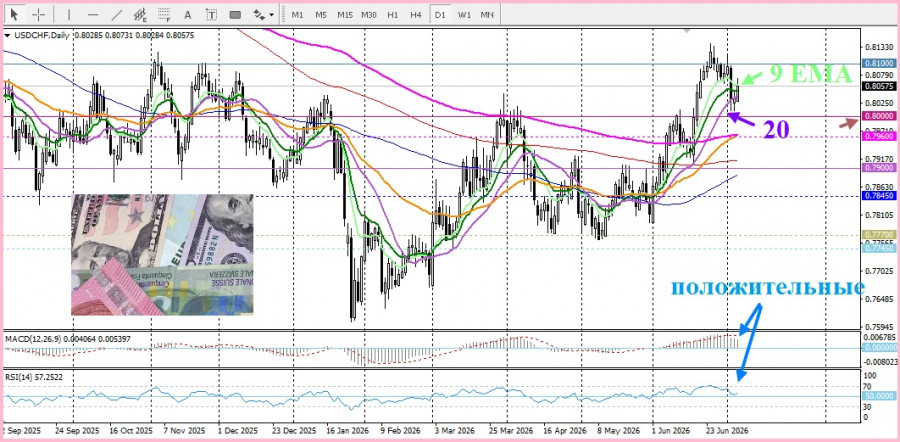Viewport: 900px width, 442px height.
Task: Click the 0.76485 price scale value
Action: coord(879,298)
